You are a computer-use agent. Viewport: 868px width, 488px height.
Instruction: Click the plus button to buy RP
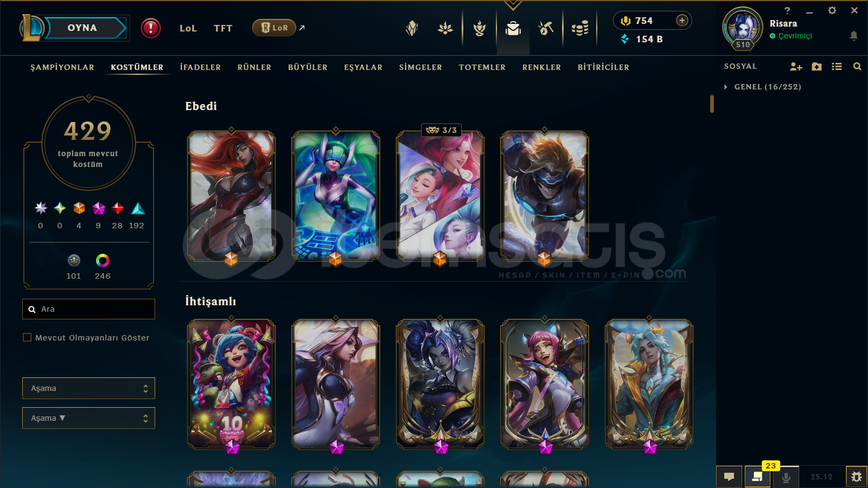[x=682, y=21]
